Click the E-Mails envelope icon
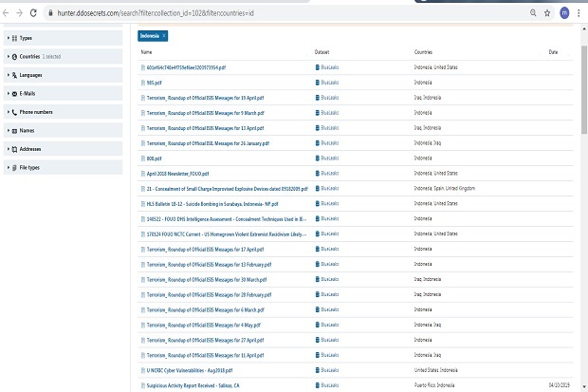Screen dimensions: 588x392 [14, 94]
